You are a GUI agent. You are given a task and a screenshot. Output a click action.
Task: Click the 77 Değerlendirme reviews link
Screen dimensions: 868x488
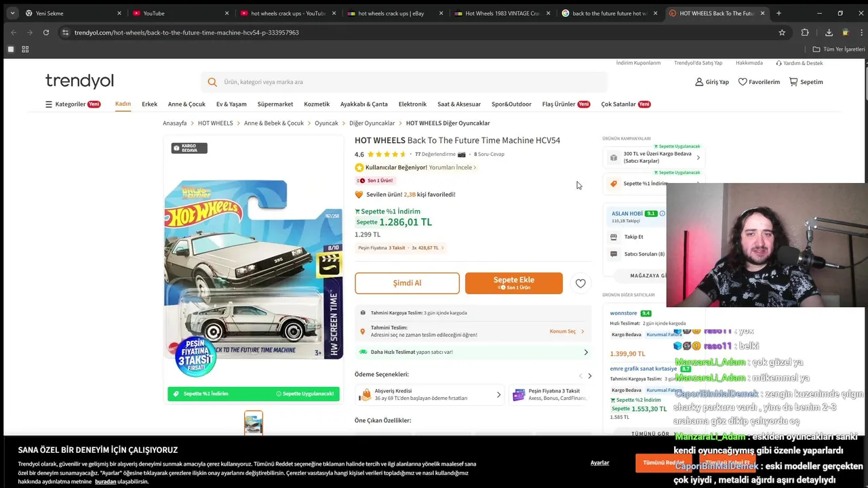click(x=435, y=155)
